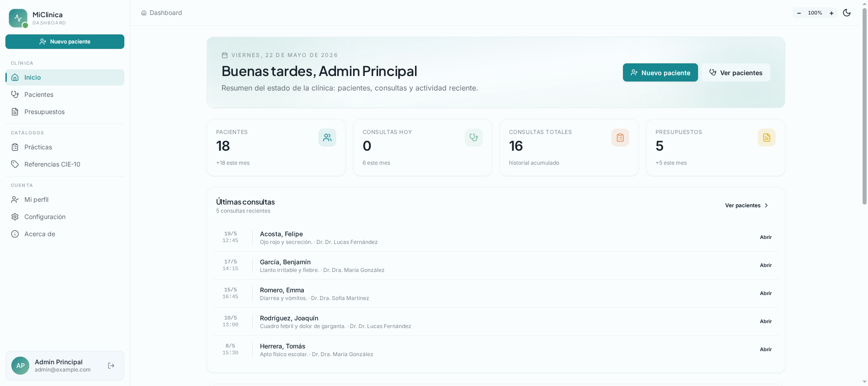Go to Mi perfil
868x386 pixels.
tap(65, 200)
